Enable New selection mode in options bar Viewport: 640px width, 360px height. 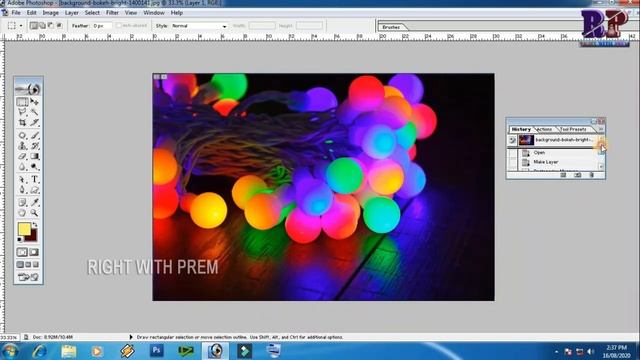[x=33, y=25]
